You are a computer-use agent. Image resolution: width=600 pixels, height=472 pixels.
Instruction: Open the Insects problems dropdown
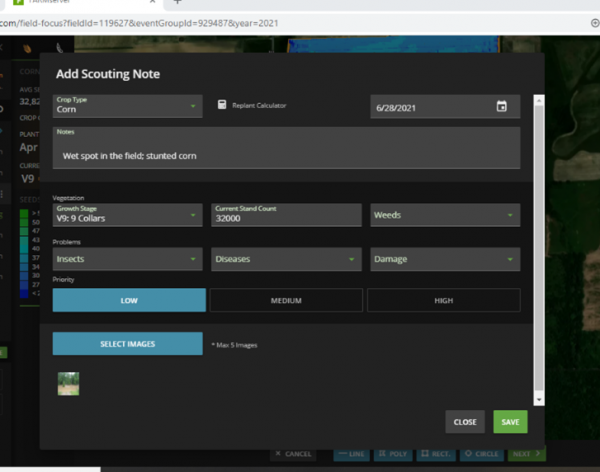[127, 259]
